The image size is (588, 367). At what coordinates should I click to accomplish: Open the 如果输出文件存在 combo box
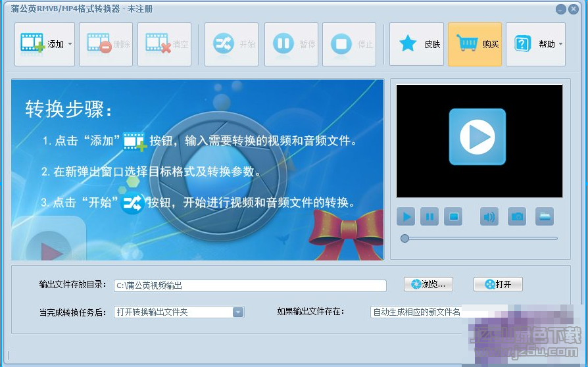416,312
